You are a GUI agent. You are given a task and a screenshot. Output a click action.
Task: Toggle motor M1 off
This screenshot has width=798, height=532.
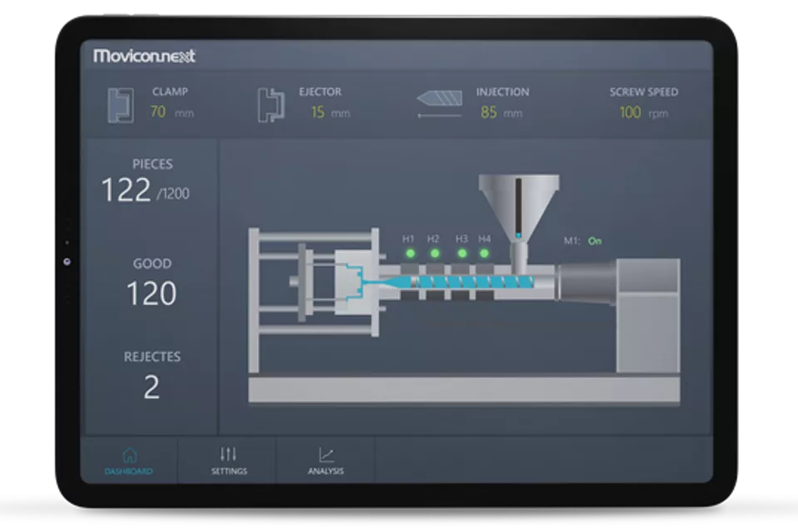click(595, 239)
